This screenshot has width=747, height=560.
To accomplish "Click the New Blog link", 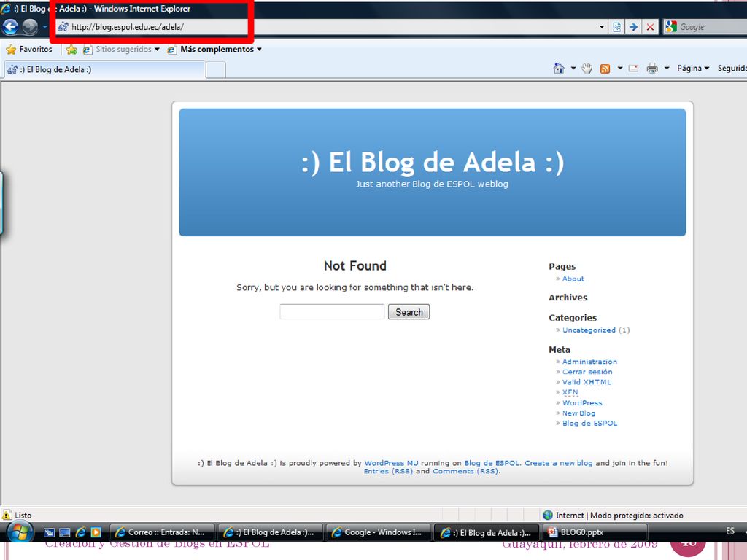I will tap(578, 413).
